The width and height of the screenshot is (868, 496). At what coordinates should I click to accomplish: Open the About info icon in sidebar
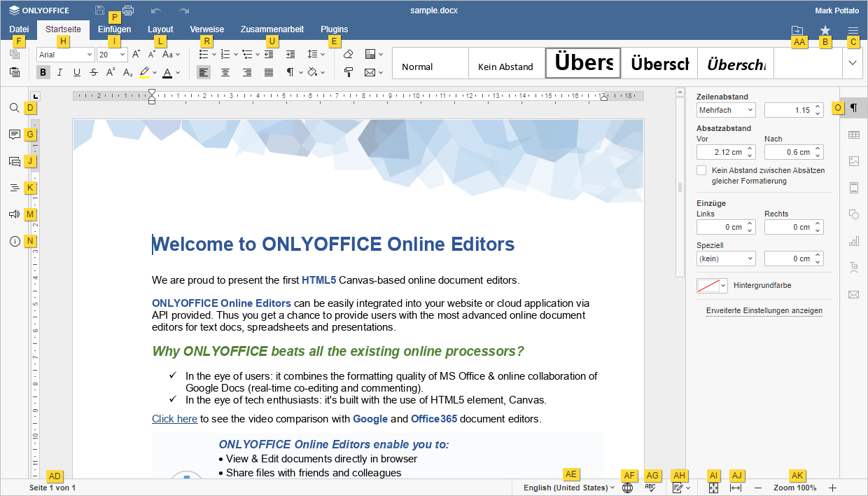click(14, 241)
